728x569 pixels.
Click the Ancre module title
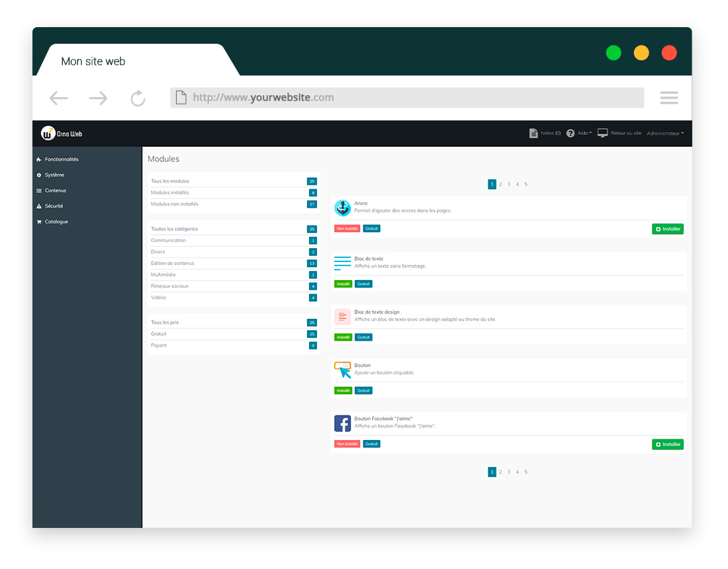click(361, 203)
